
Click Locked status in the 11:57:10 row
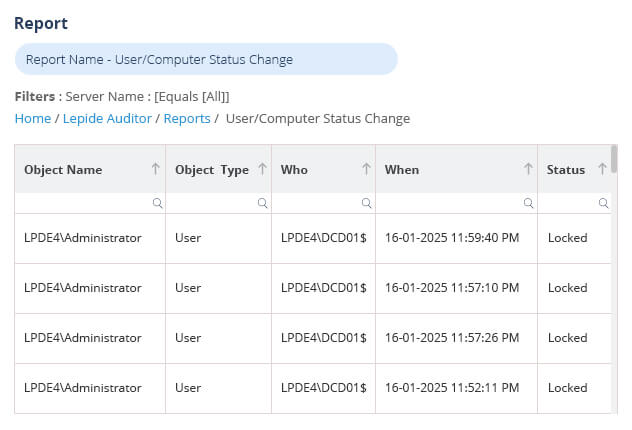[568, 288]
